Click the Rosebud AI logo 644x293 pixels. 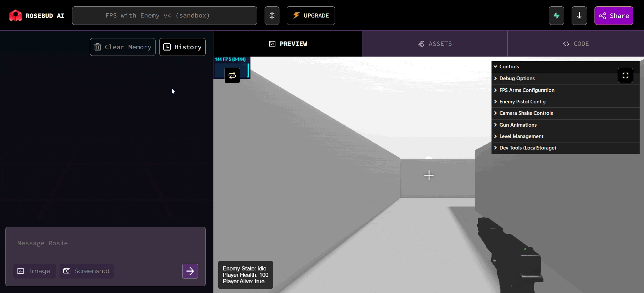pos(37,15)
